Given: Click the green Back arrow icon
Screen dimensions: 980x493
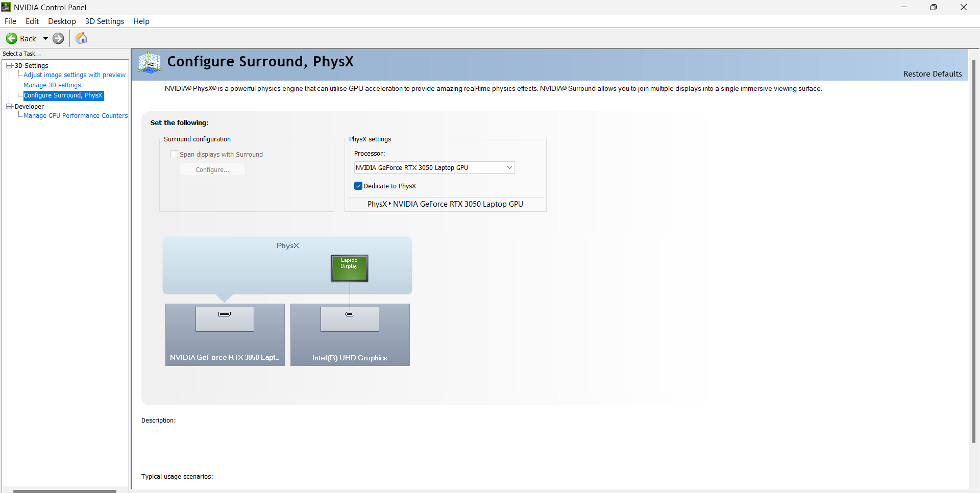Looking at the screenshot, I should pos(11,38).
